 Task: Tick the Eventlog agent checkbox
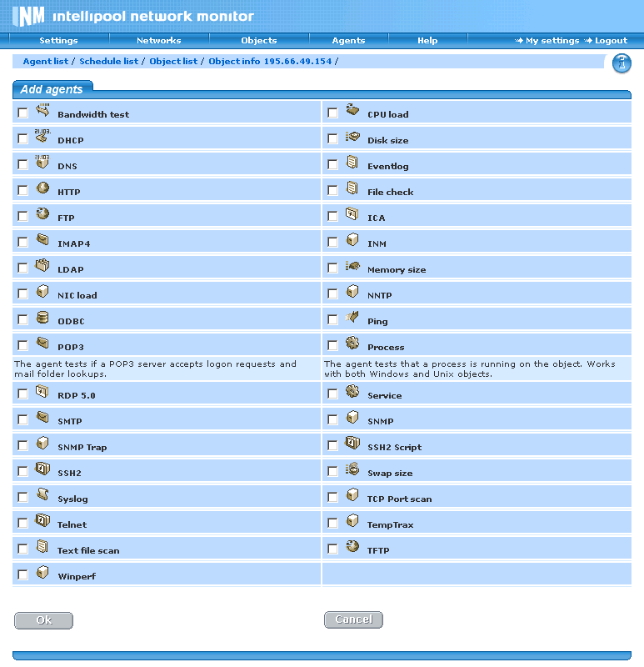coord(332,165)
